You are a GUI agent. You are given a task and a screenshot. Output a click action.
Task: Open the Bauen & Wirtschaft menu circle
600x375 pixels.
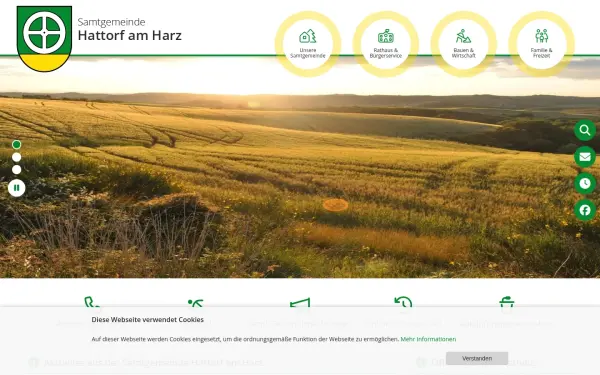(463, 44)
